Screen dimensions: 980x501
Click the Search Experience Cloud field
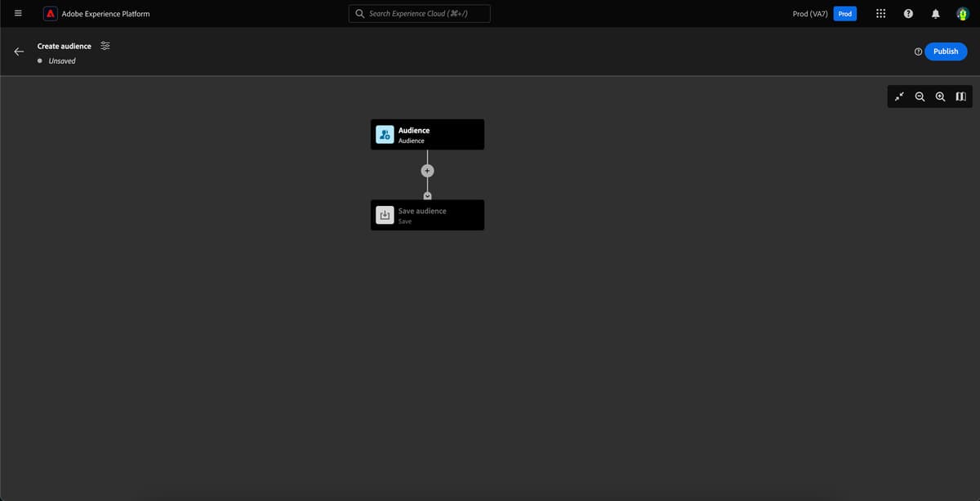(419, 13)
